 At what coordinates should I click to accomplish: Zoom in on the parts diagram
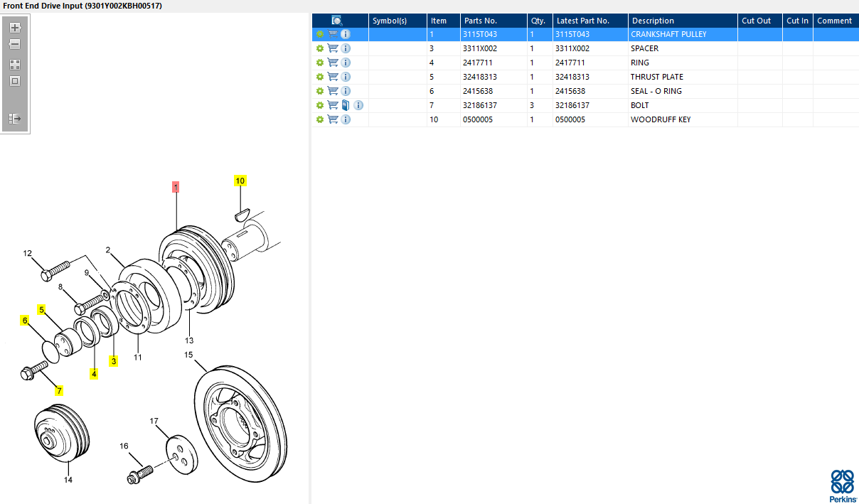15,28
